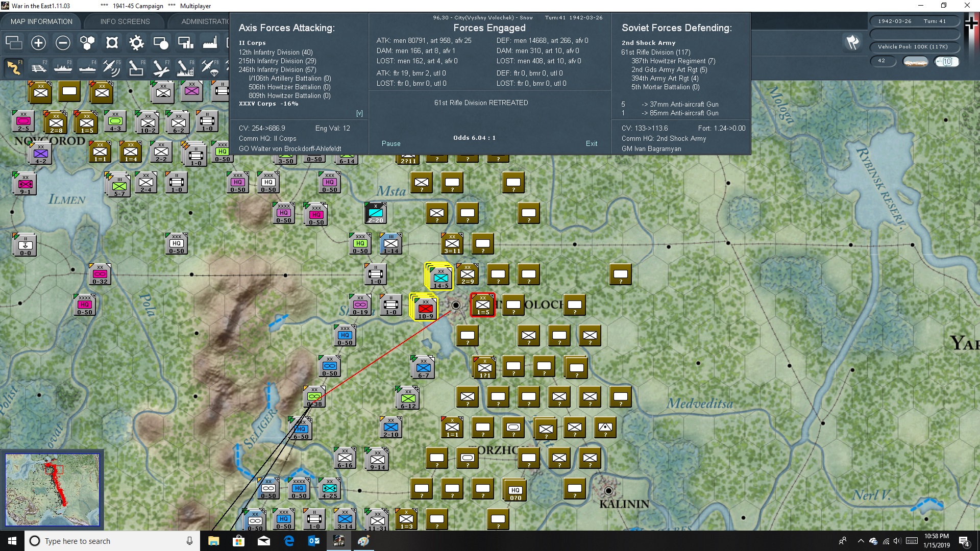The height and width of the screenshot is (551, 980).
Task: Select F5 air recon mode
Action: point(111,67)
